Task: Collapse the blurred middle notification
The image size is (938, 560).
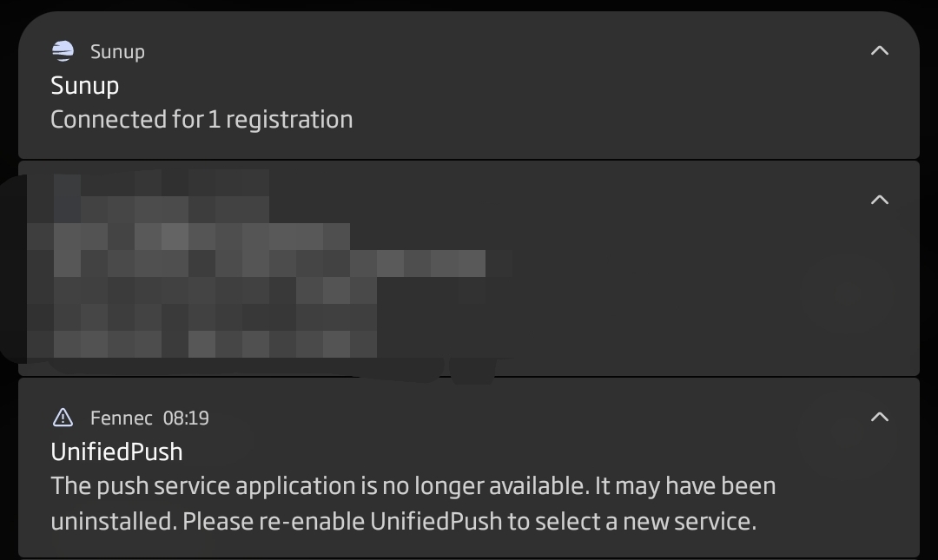Action: (x=879, y=200)
